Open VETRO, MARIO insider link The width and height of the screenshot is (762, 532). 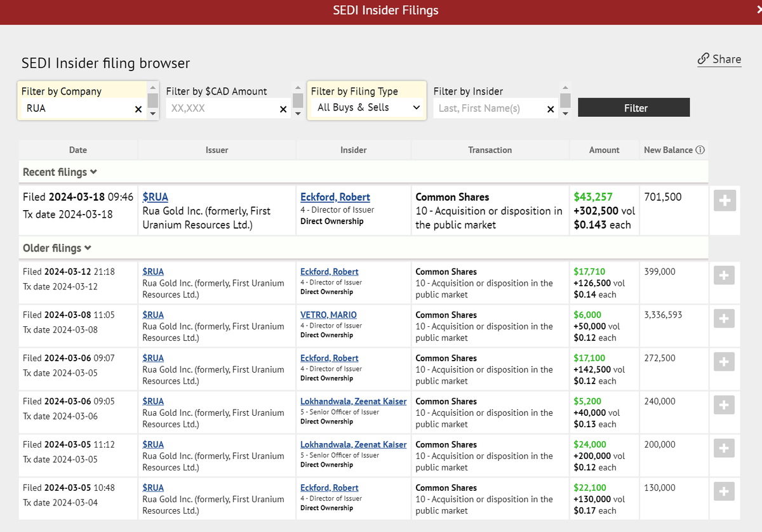click(328, 315)
